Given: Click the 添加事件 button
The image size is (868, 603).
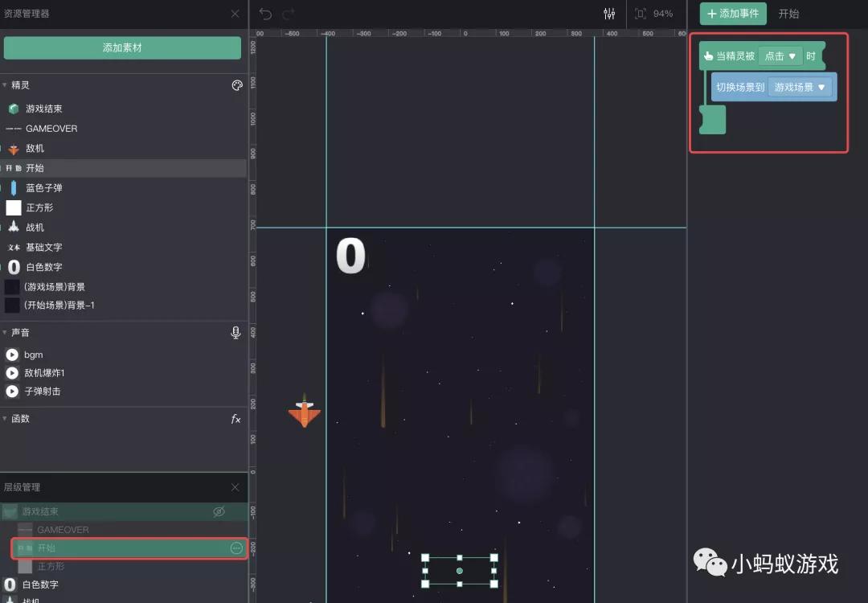Looking at the screenshot, I should coord(732,14).
